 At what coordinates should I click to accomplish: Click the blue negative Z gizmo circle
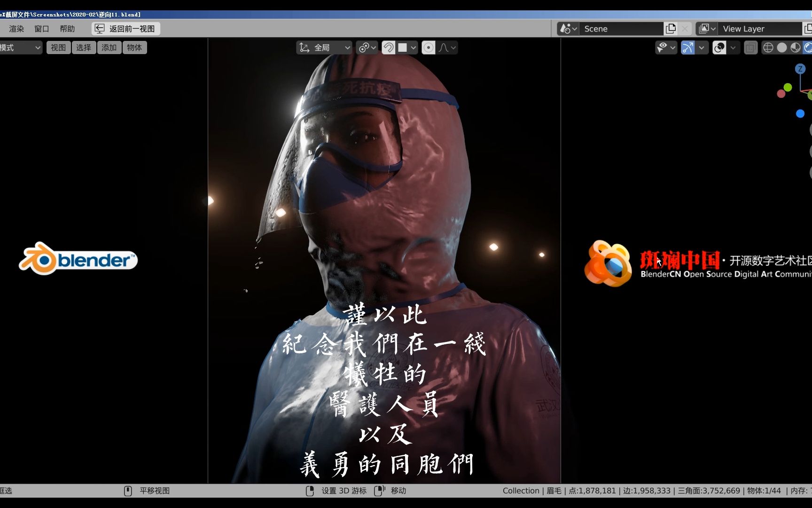[800, 113]
